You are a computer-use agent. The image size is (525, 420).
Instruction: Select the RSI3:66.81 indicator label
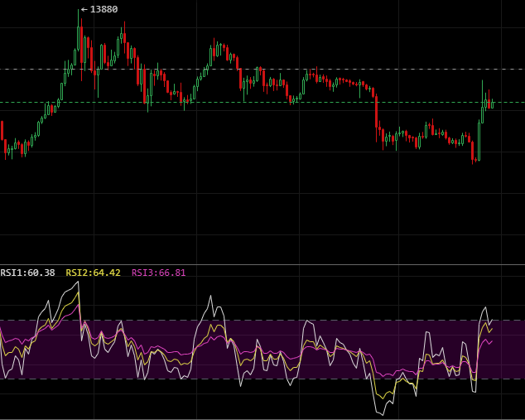(x=158, y=273)
